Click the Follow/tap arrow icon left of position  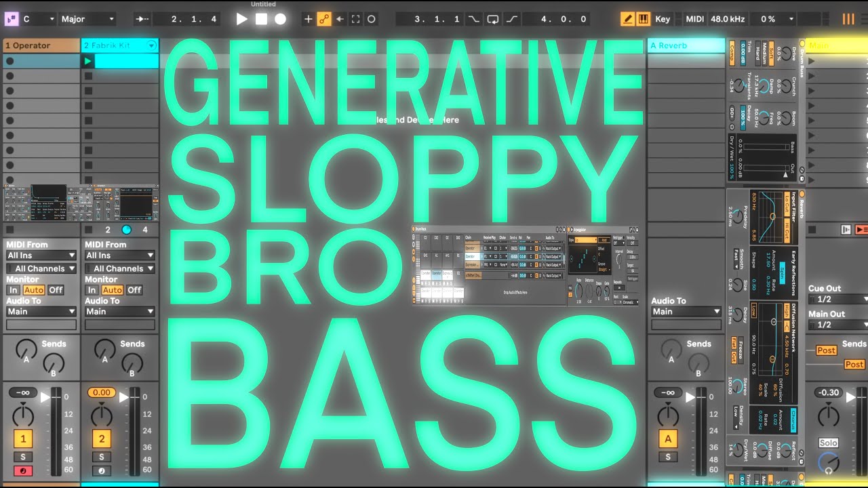pyautogui.click(x=142, y=19)
